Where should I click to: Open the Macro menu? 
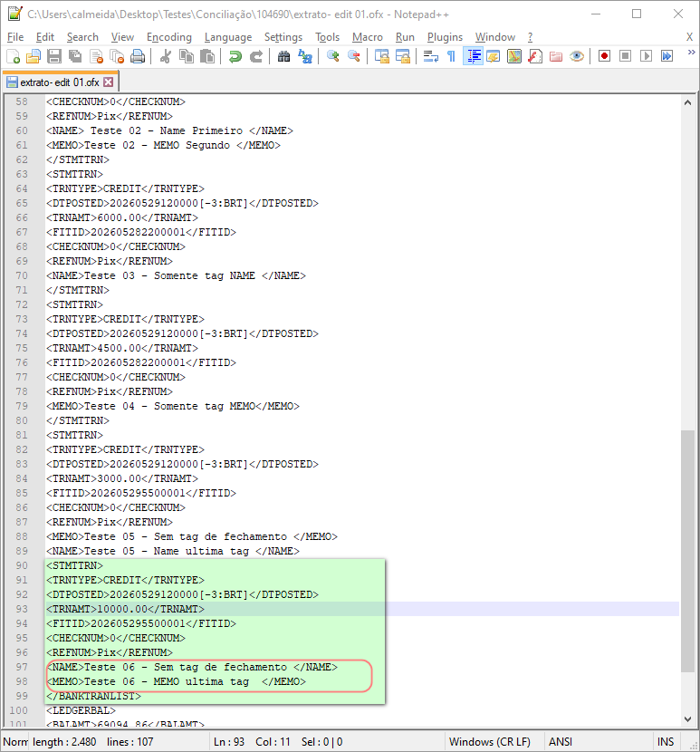[368, 37]
